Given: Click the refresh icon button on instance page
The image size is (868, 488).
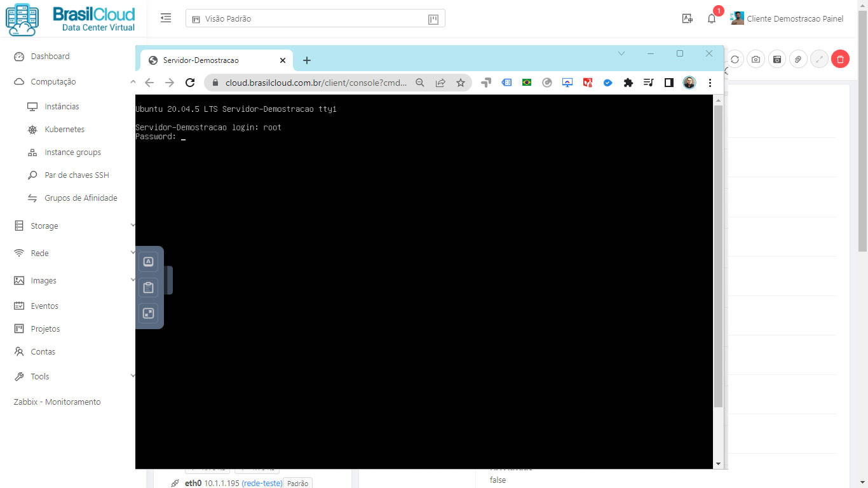Looking at the screenshot, I should coord(735,59).
